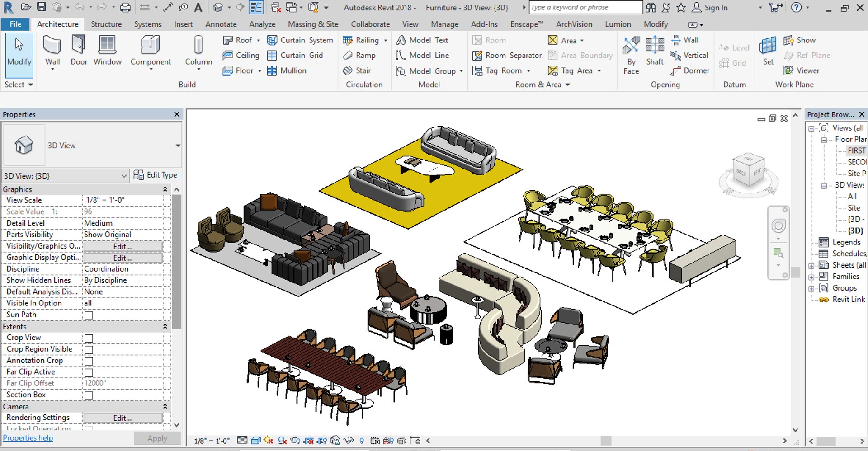Open the 3D View type selector dropdown
Viewport: 868px width, 451px height.
pyautogui.click(x=178, y=146)
